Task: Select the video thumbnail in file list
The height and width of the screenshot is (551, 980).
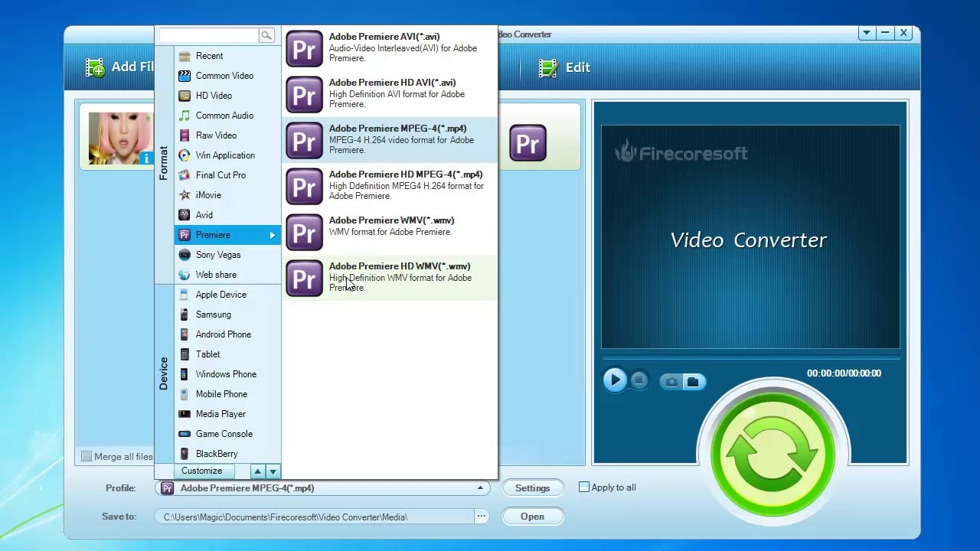Action: coord(120,138)
